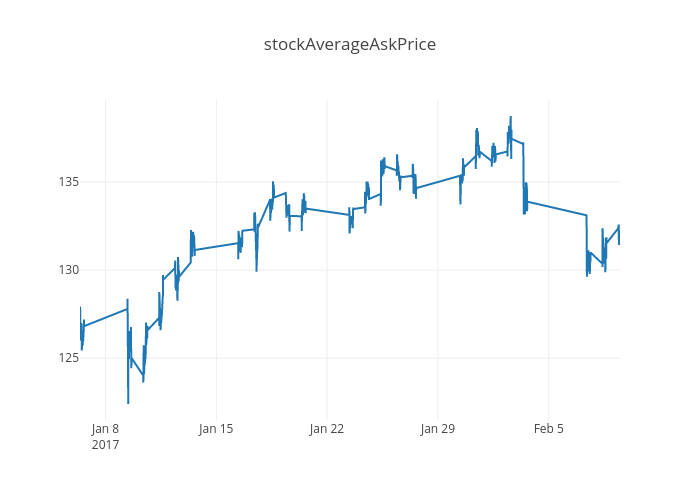Click the 2017 year label below the axis
The width and height of the screenshot is (700, 500).
point(105,444)
